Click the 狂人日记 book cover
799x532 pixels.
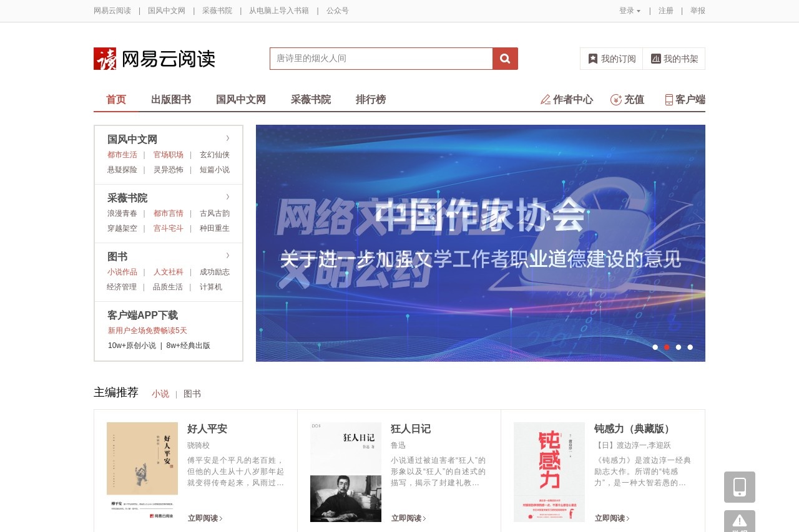point(346,472)
